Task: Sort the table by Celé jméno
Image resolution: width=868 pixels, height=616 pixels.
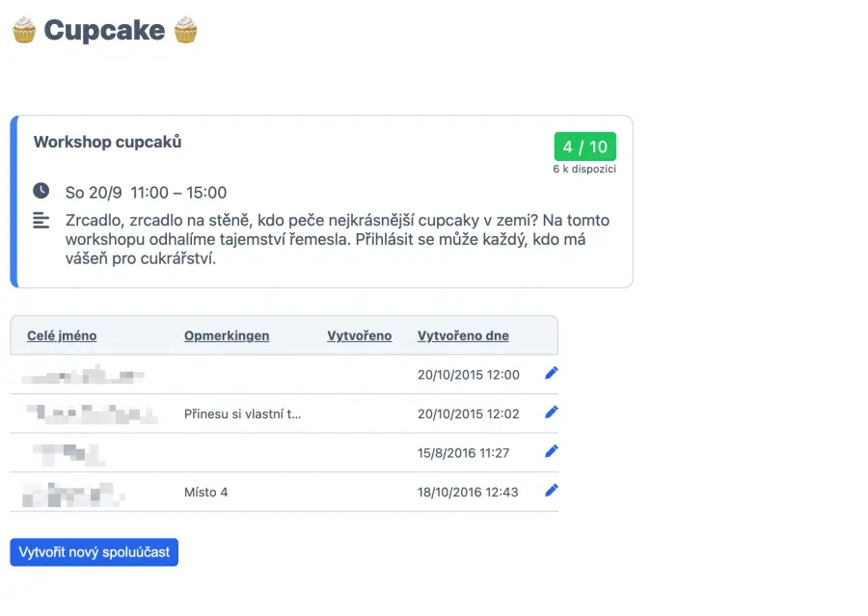Action: [62, 335]
